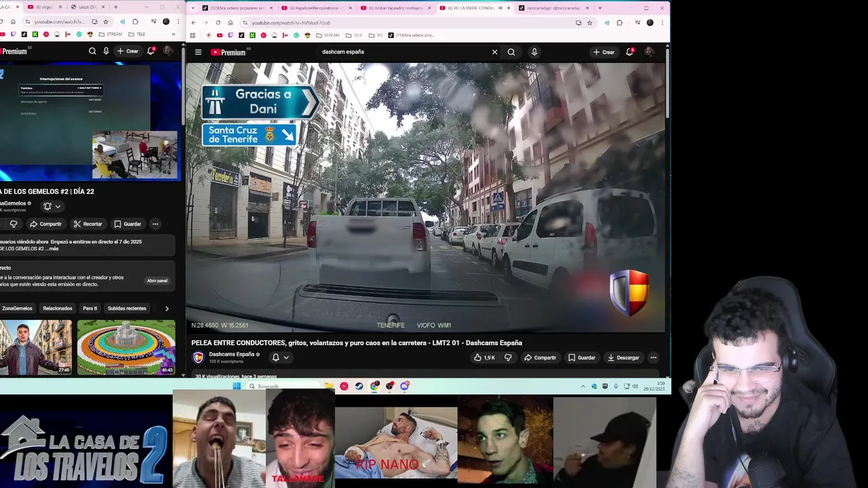Click search icon in left YouTube window

[92, 51]
